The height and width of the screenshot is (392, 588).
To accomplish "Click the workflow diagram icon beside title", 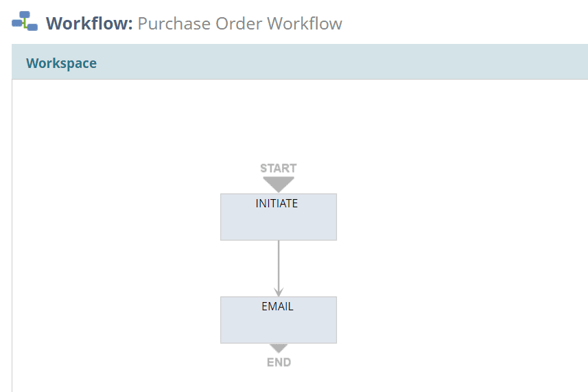I will (x=25, y=21).
